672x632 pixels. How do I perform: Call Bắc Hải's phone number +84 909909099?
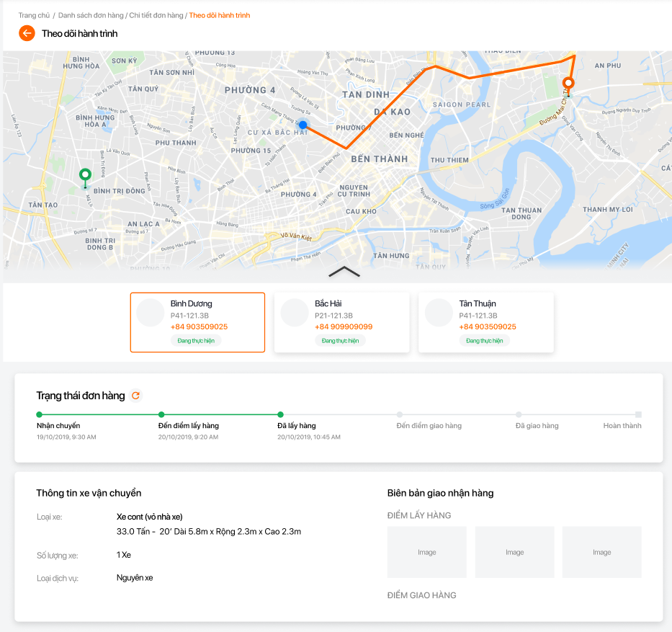(x=344, y=326)
